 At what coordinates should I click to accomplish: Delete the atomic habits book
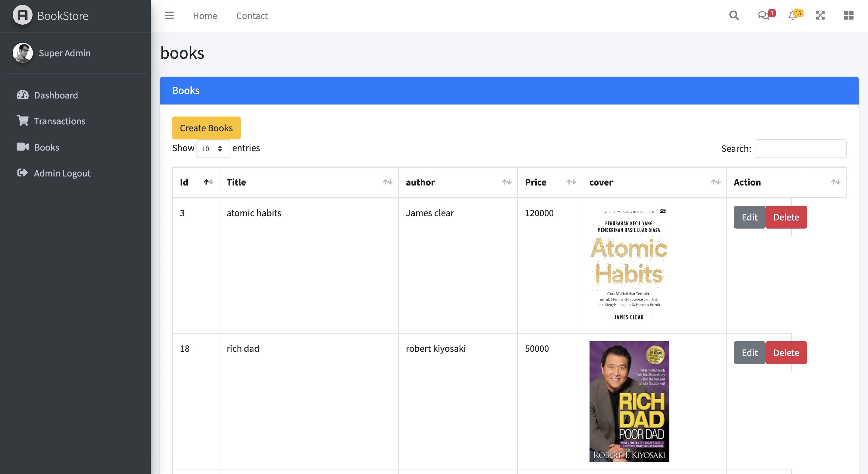(786, 217)
